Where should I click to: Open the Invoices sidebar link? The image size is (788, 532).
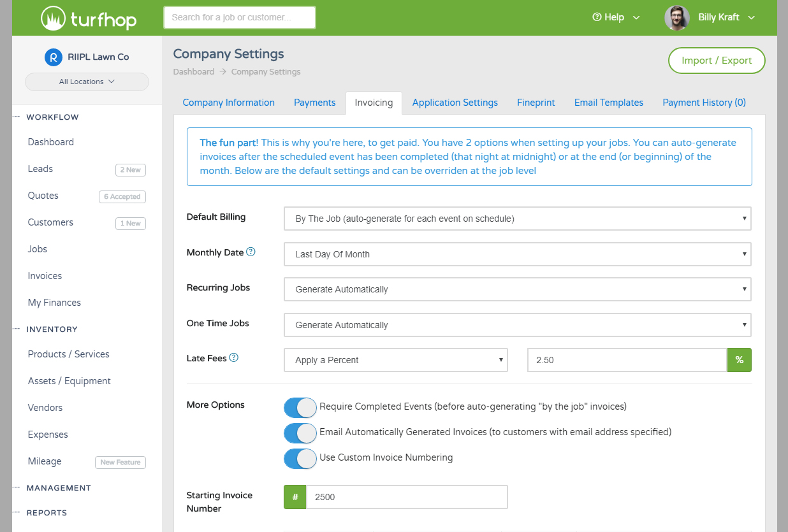point(45,275)
